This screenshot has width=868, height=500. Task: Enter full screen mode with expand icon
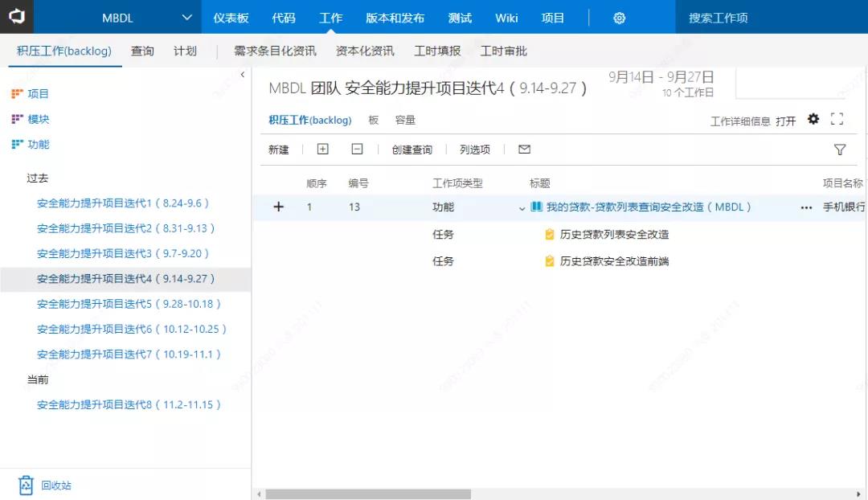(837, 119)
